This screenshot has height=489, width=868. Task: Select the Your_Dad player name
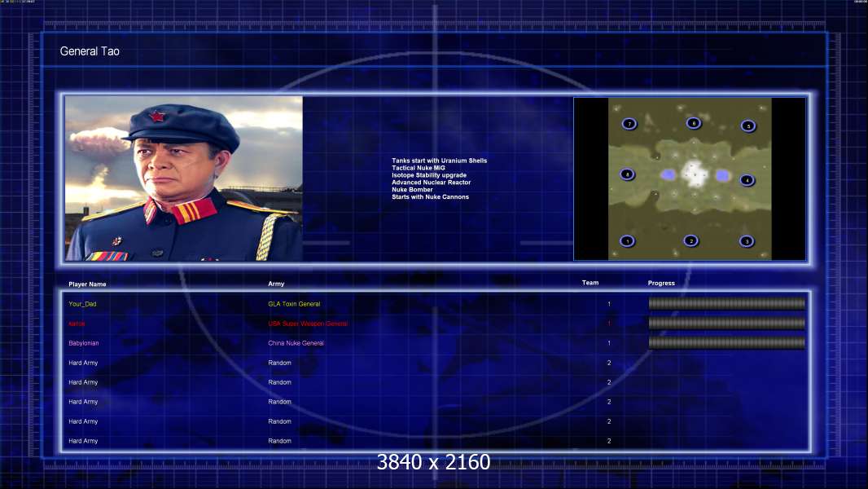[82, 304]
